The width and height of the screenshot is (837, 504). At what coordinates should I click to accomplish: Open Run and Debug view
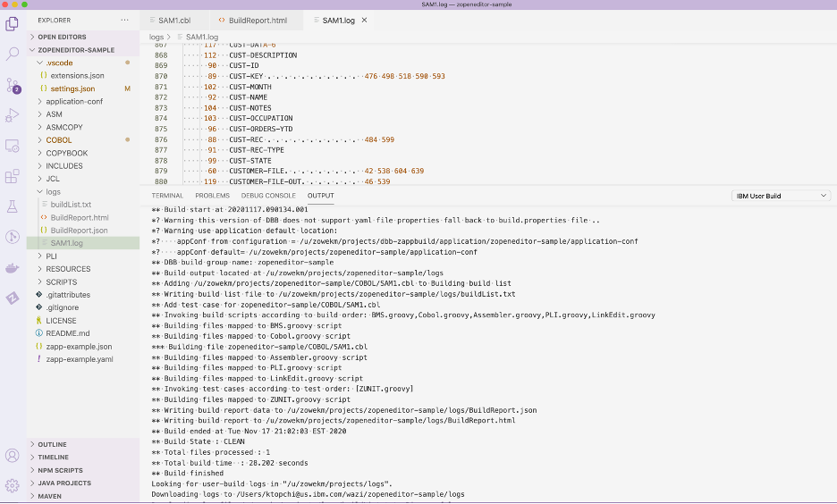click(13, 115)
